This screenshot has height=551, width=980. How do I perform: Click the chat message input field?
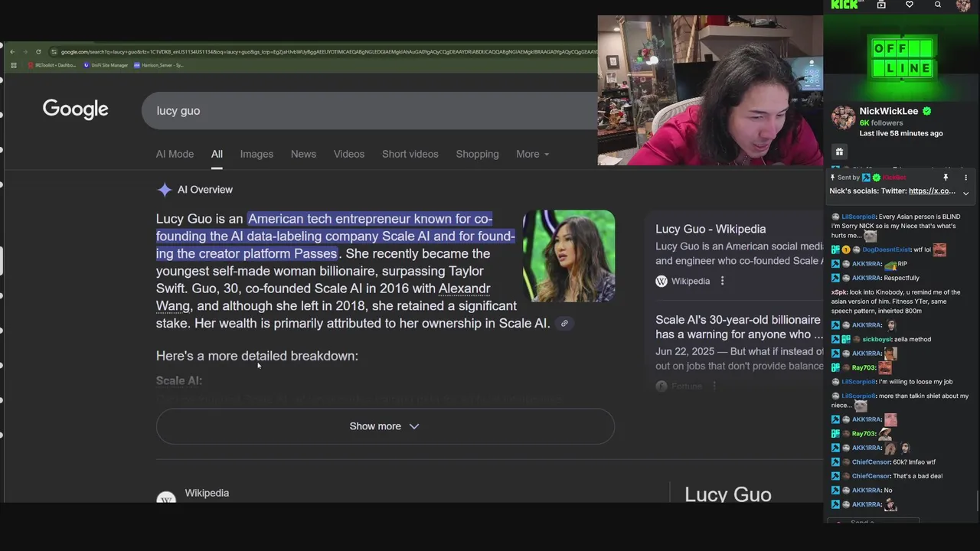tap(874, 522)
